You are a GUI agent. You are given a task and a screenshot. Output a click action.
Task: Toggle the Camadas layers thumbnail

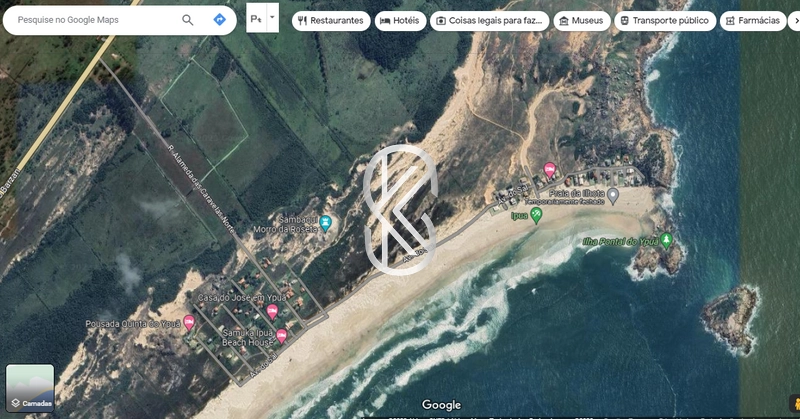point(30,388)
